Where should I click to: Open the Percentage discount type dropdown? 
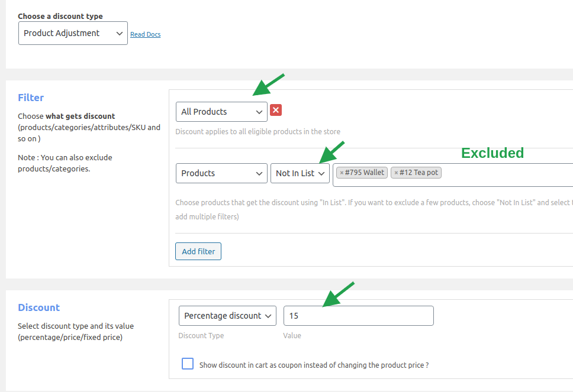[227, 316]
